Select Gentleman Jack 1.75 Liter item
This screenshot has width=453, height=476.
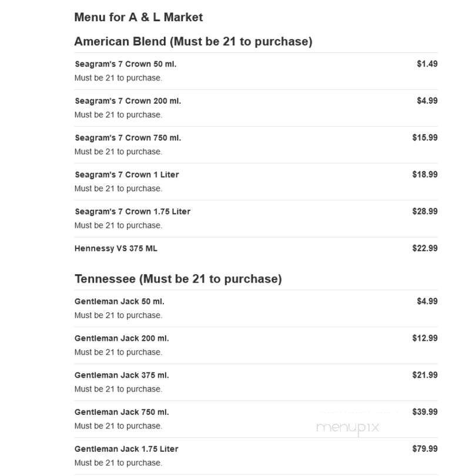click(x=126, y=449)
